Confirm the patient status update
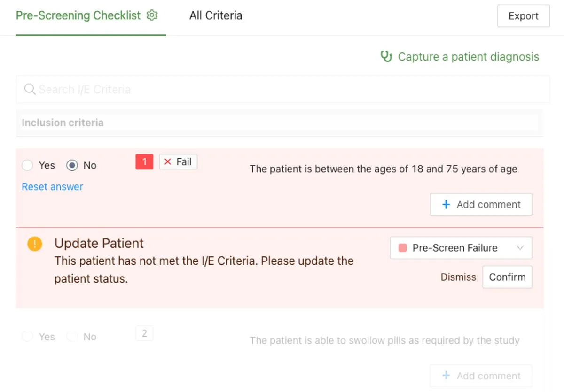 coord(507,277)
